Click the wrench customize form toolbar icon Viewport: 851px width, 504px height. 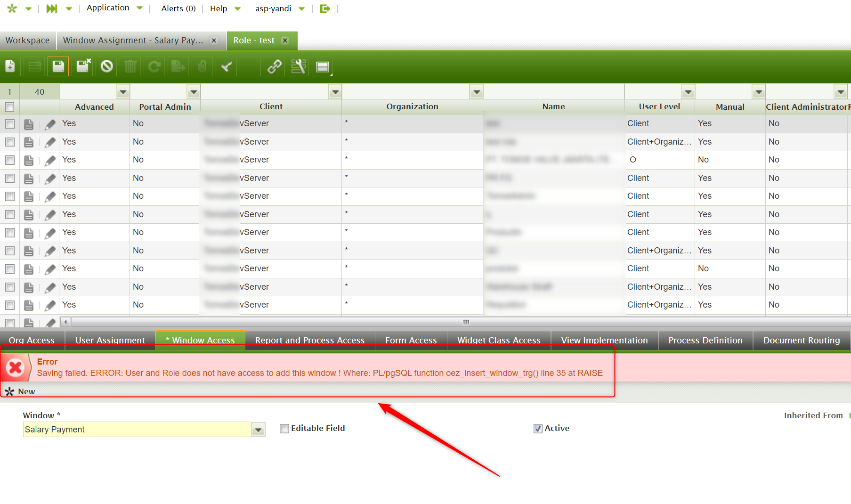pyautogui.click(x=299, y=66)
